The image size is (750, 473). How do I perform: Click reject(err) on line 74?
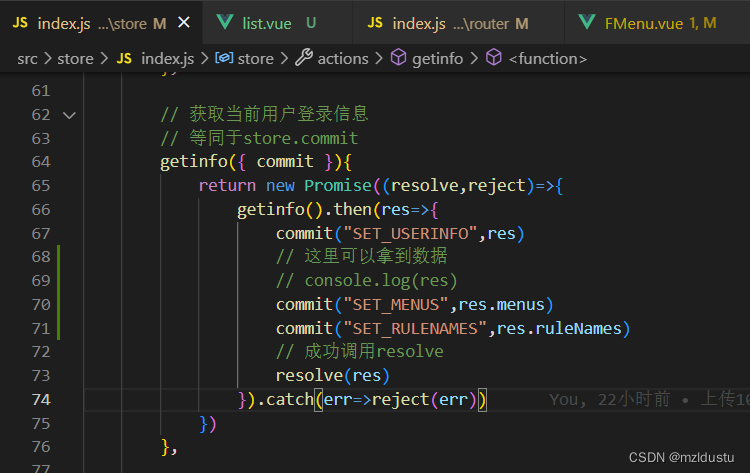pos(424,399)
